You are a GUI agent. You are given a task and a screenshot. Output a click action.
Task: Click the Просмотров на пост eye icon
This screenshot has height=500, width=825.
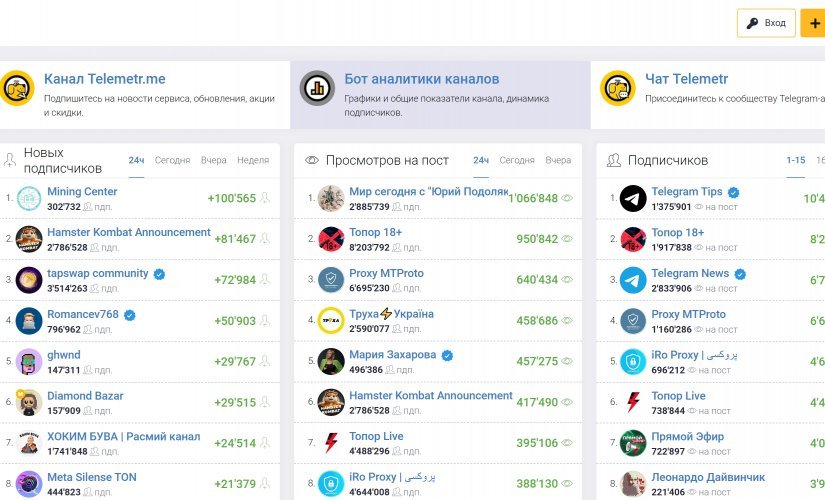click(312, 160)
